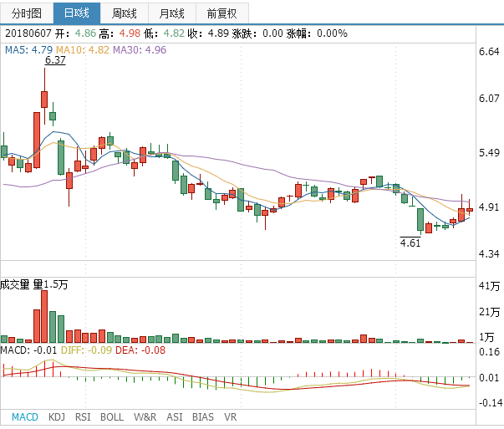Select the BOLL indicator

click(x=112, y=417)
